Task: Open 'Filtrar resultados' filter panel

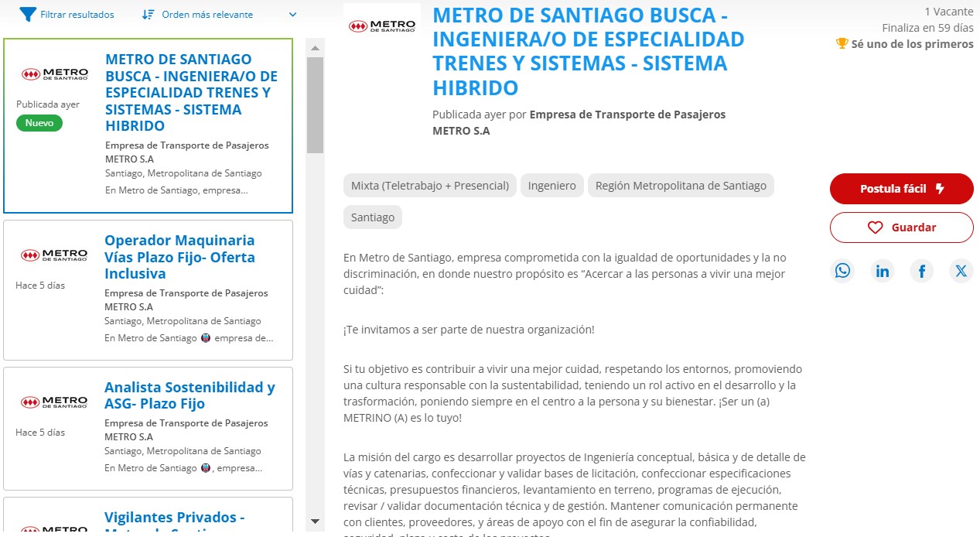Action: 77,14
